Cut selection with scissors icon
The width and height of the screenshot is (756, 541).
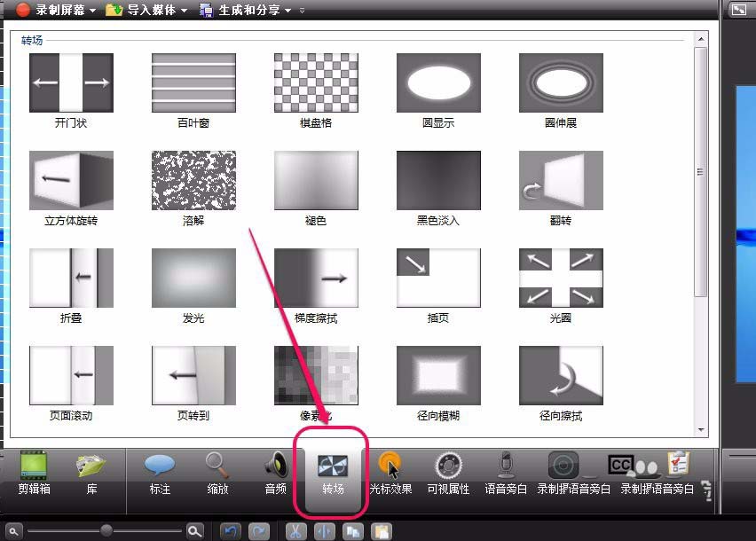coord(295,532)
